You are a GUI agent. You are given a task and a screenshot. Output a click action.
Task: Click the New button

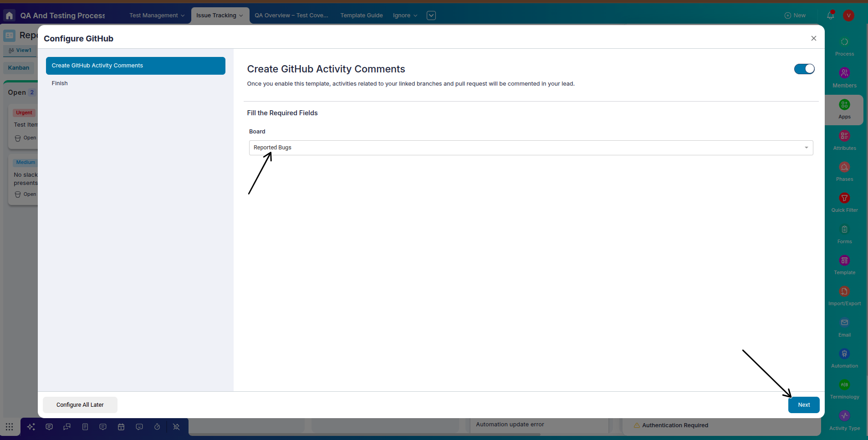pyautogui.click(x=795, y=15)
